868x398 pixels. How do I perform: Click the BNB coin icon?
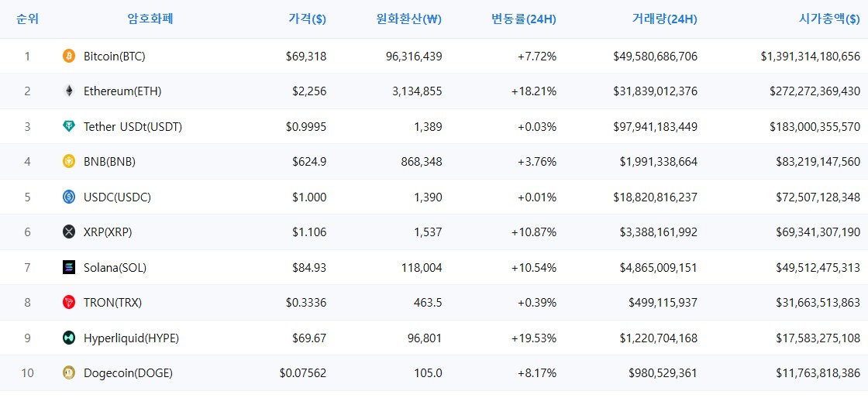(x=69, y=161)
